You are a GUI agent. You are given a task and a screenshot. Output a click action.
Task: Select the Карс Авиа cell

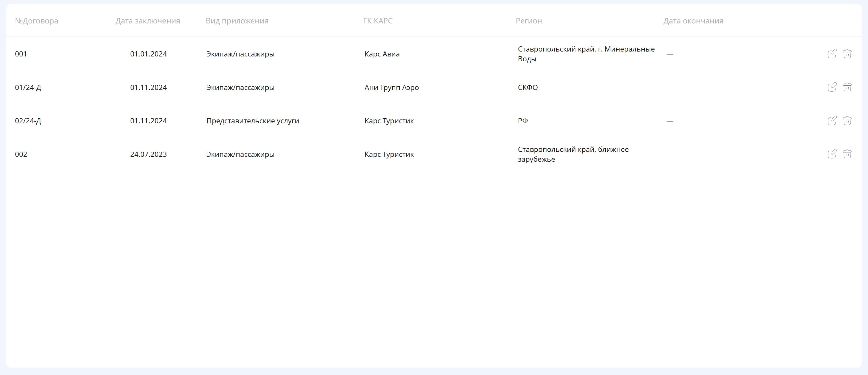[x=382, y=54]
